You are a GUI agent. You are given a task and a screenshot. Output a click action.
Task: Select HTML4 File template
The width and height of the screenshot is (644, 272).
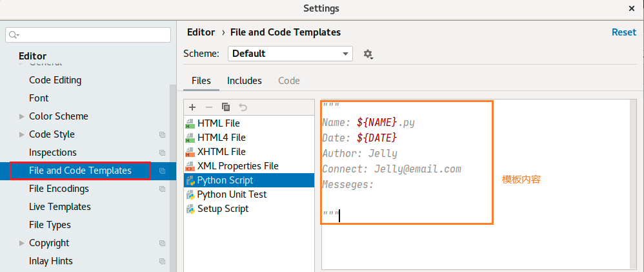249,138
